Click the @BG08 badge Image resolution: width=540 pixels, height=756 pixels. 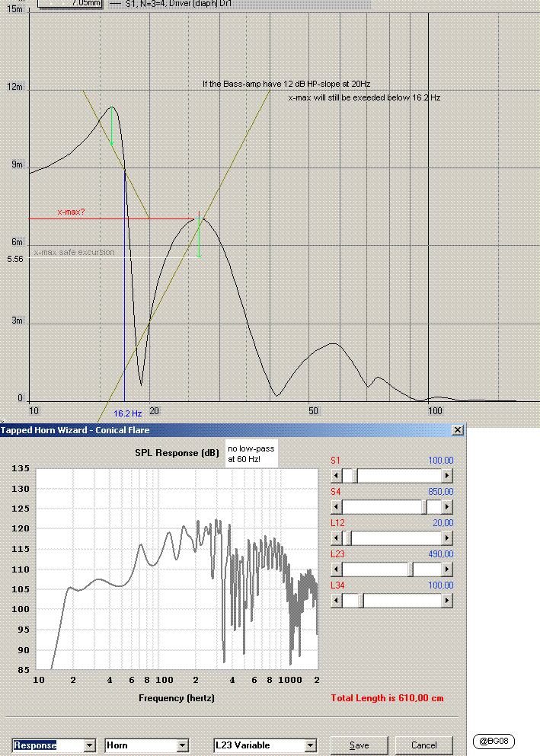pyautogui.click(x=494, y=741)
